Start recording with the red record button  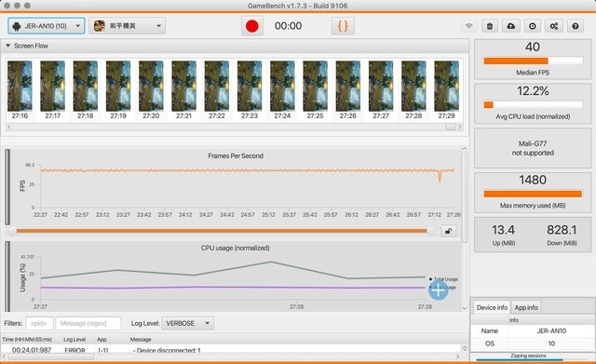(252, 26)
